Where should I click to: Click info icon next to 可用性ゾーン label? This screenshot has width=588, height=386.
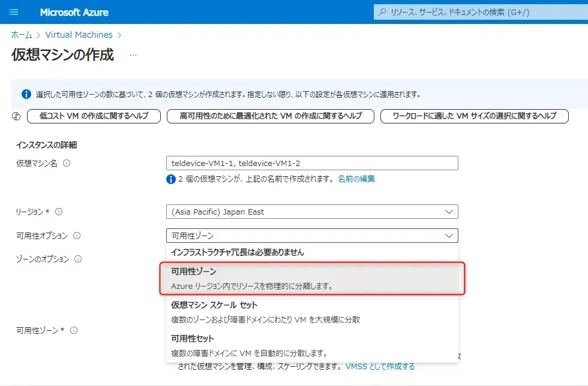(73, 330)
